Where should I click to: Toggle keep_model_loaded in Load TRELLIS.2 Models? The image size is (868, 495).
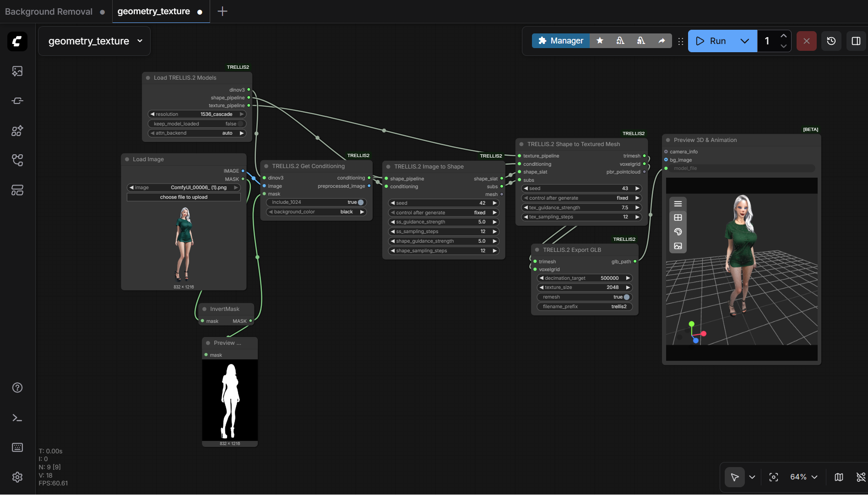coord(239,124)
